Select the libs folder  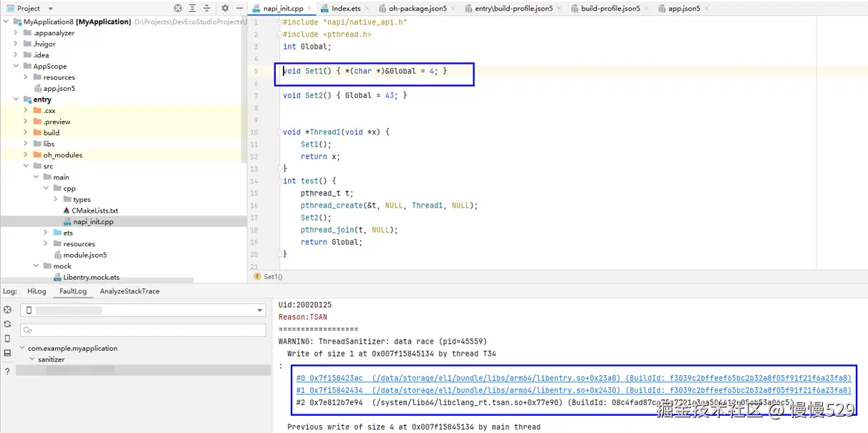click(49, 144)
